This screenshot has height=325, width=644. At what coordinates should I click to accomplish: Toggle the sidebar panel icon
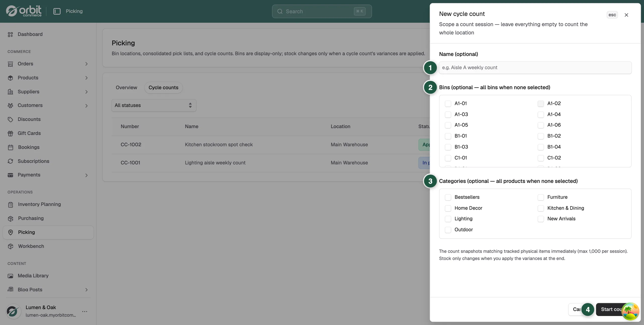(57, 11)
